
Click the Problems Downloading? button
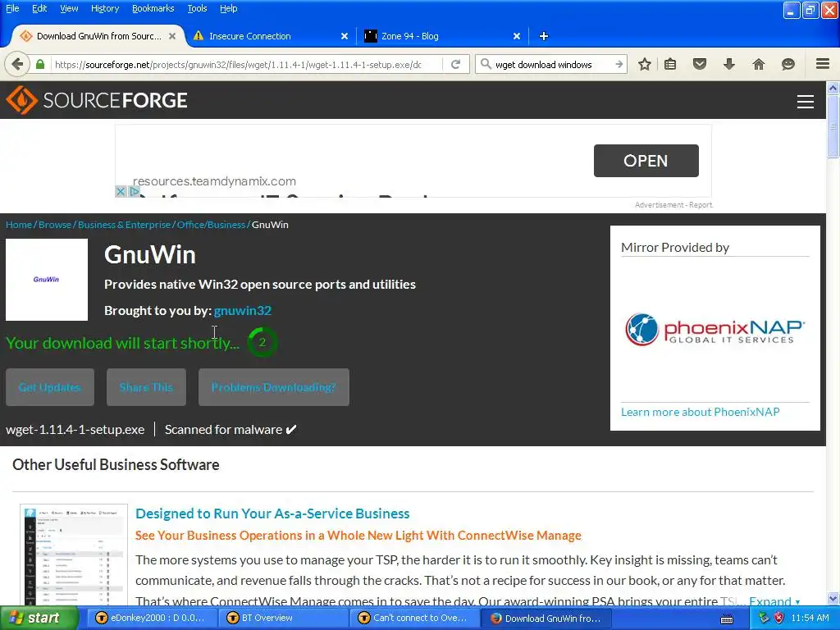click(274, 387)
